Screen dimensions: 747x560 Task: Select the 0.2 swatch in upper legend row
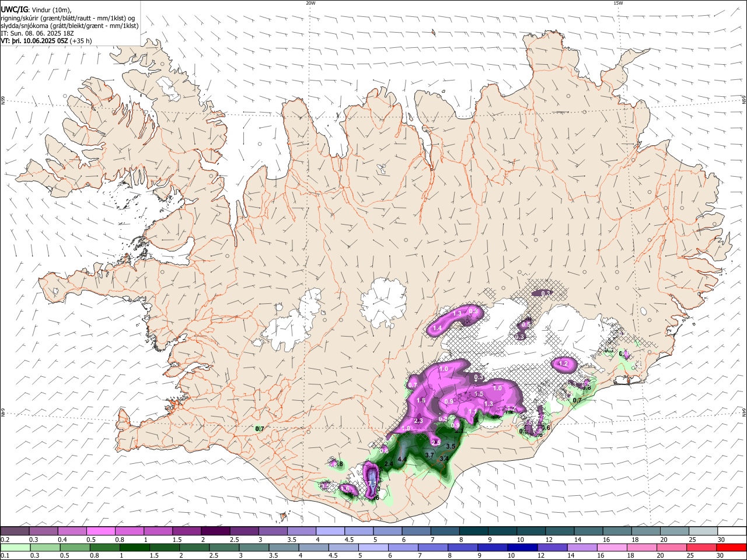pos(15,531)
